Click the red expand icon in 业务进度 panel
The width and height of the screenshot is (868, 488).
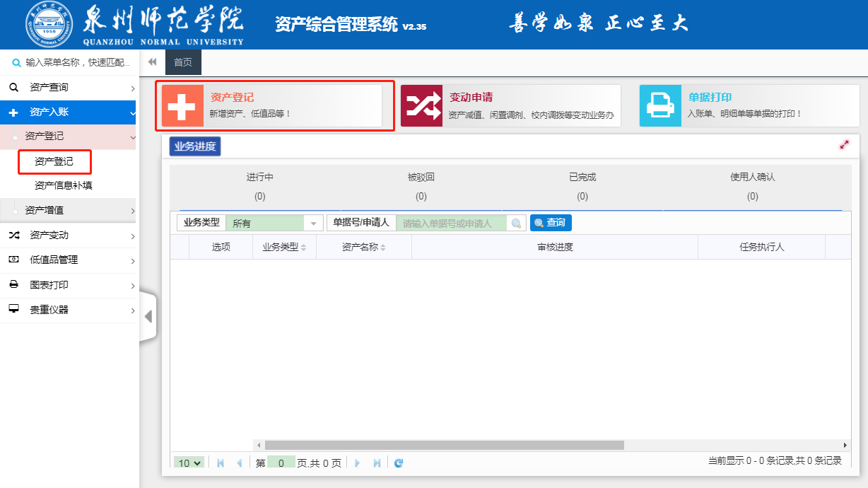(844, 145)
